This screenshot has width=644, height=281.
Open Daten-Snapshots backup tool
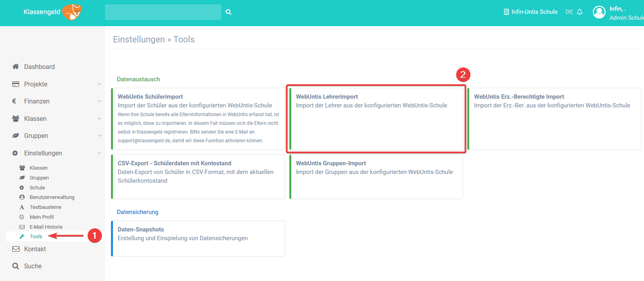pyautogui.click(x=198, y=239)
